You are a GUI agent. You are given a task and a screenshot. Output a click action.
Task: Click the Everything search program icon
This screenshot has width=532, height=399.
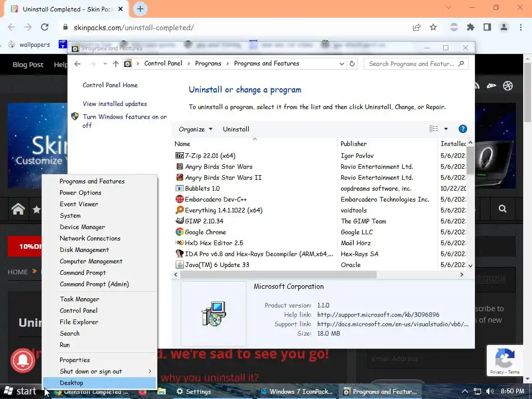click(179, 210)
